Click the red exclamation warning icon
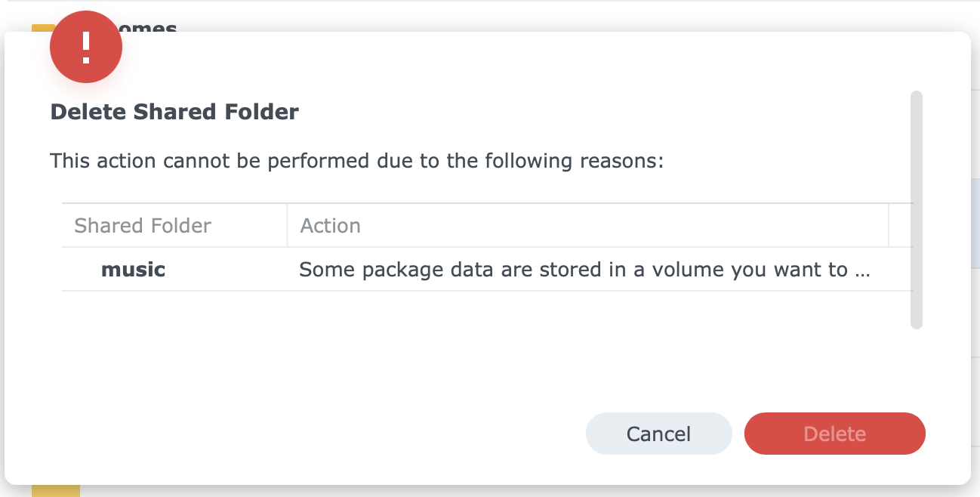This screenshot has height=497, width=980. (x=86, y=47)
